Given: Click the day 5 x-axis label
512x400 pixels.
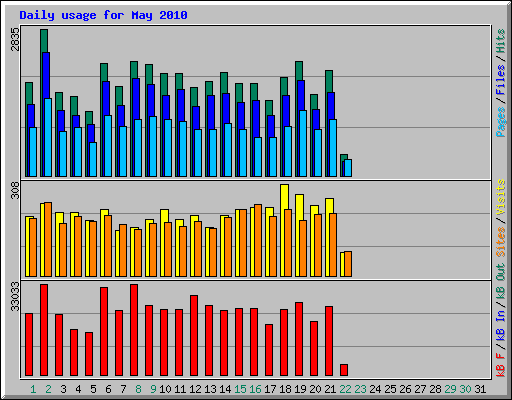Looking at the screenshot, I should [93, 389].
